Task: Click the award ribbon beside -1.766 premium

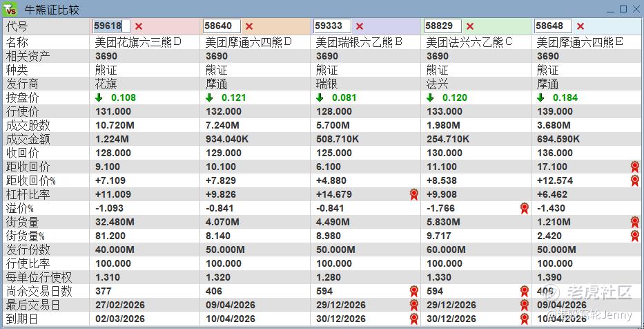Action: (x=525, y=208)
